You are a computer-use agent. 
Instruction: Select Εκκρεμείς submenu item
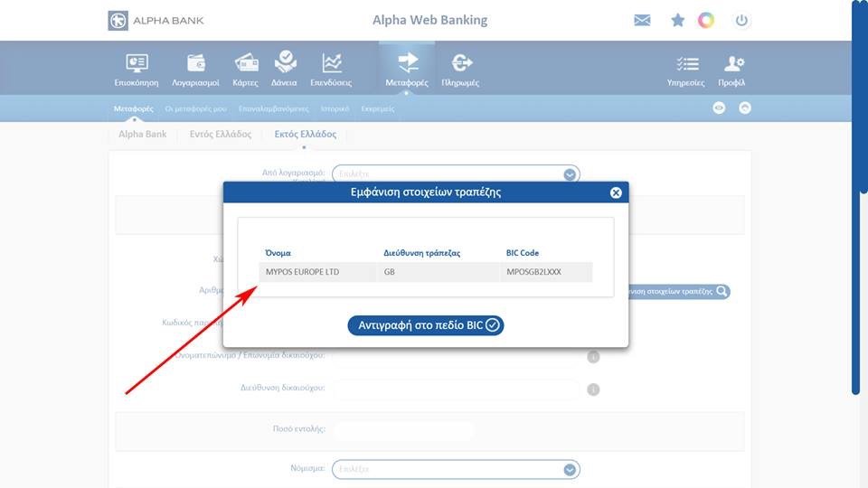(378, 108)
